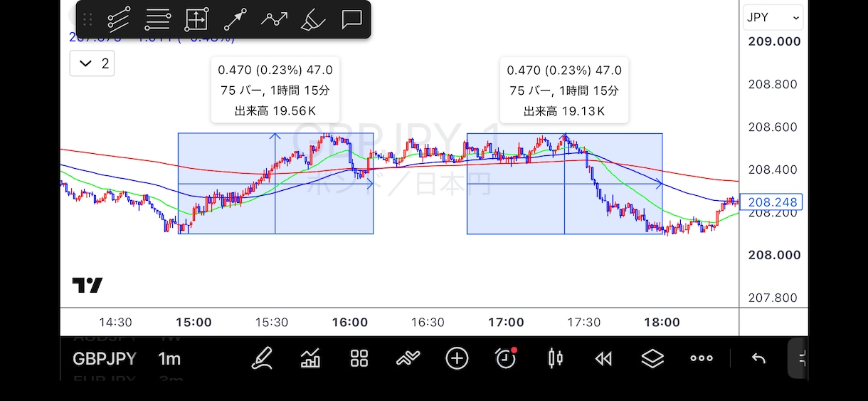The width and height of the screenshot is (868, 401).
Task: Click the 208.400 price axis label
Action: point(773,170)
